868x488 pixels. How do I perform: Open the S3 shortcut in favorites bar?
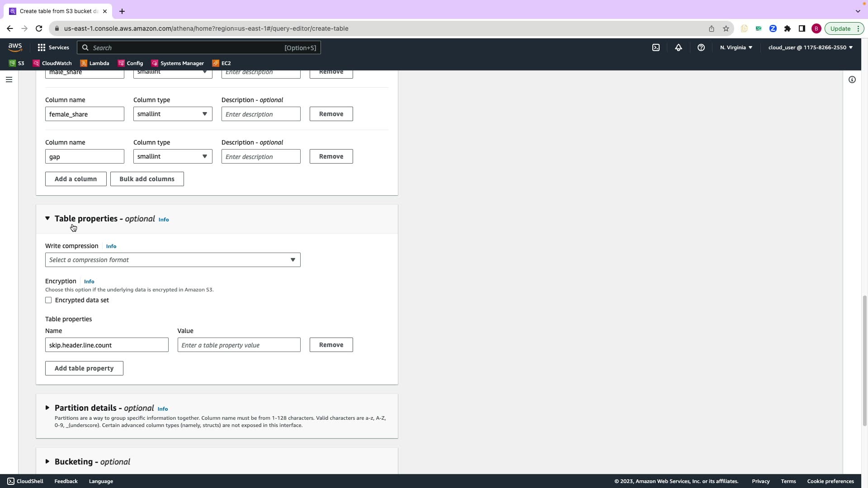[x=17, y=63]
